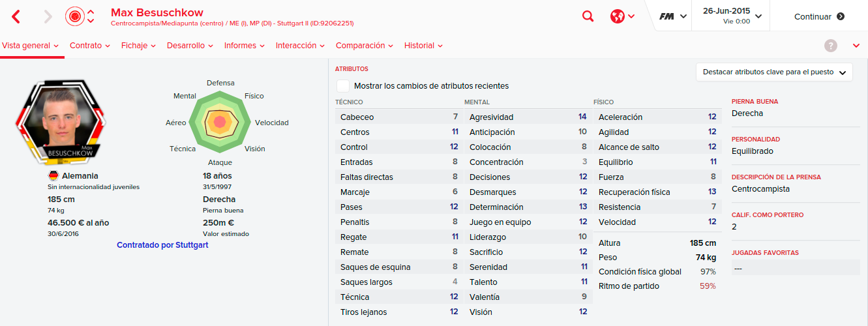
Task: Click the attribute polygon radar chart
Action: (220, 121)
